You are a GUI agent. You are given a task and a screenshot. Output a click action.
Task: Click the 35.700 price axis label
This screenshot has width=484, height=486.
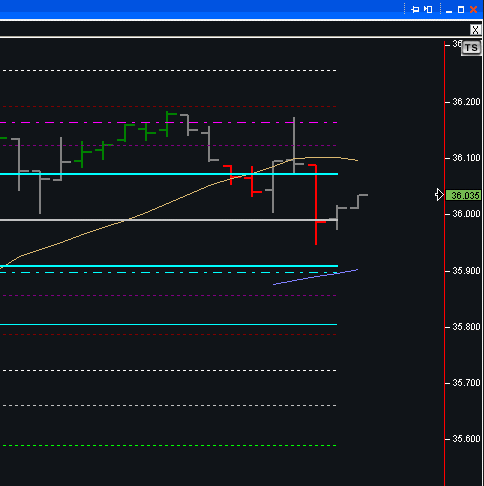pyautogui.click(x=466, y=383)
